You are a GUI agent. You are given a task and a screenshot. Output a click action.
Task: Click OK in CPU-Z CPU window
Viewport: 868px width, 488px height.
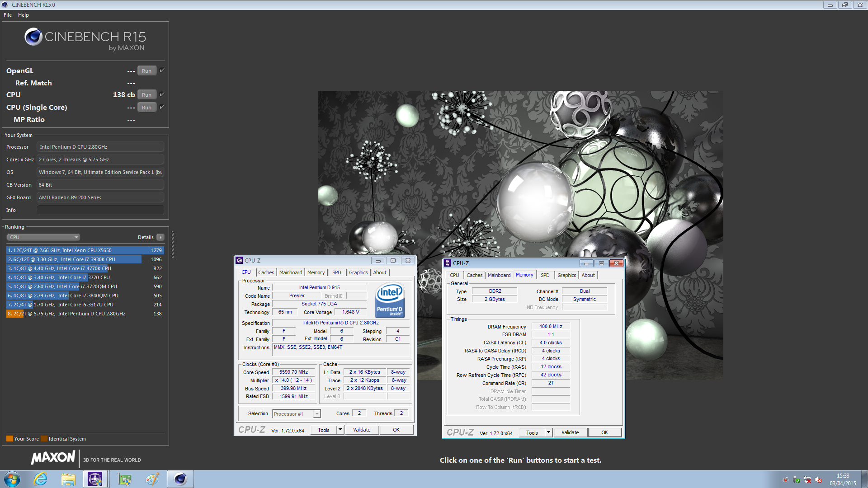tap(396, 430)
